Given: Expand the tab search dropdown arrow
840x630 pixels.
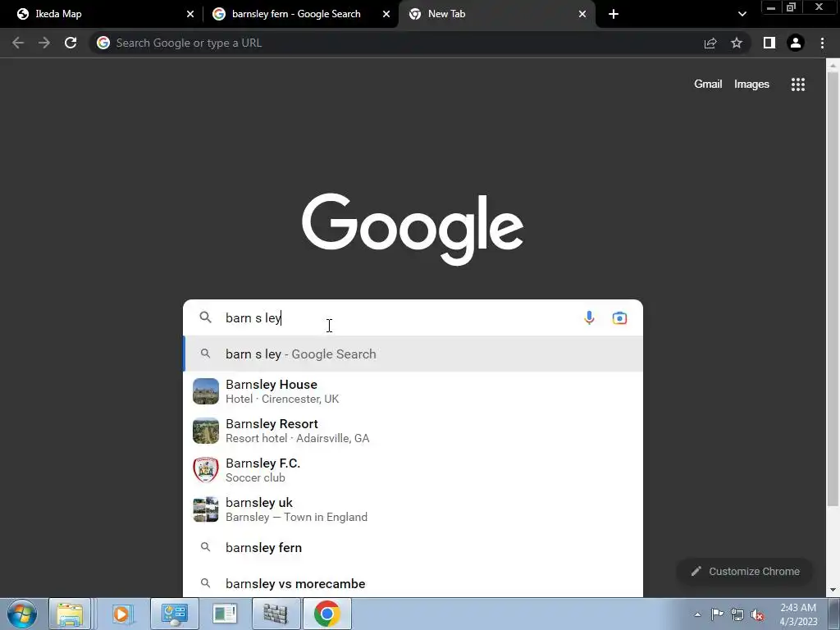Looking at the screenshot, I should coord(742,14).
